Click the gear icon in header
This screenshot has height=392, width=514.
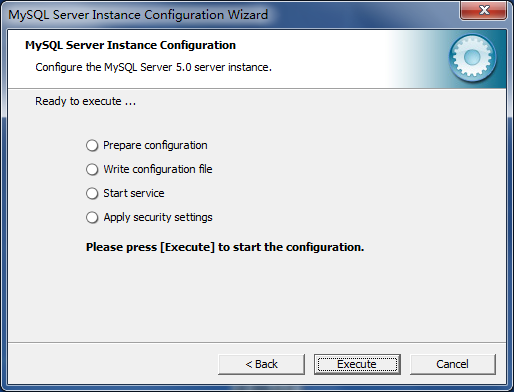[472, 58]
